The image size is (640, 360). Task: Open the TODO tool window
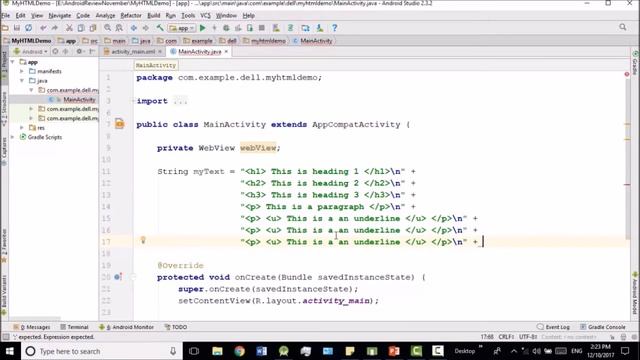click(x=176, y=327)
